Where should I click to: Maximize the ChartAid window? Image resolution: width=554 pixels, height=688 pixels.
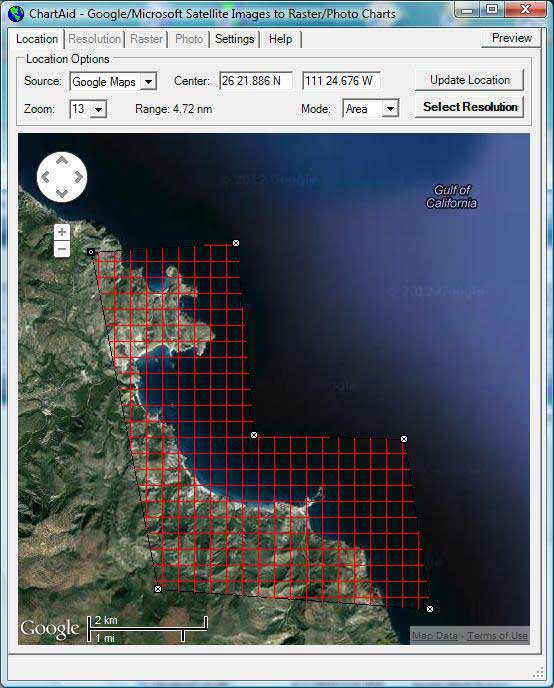click(x=492, y=10)
